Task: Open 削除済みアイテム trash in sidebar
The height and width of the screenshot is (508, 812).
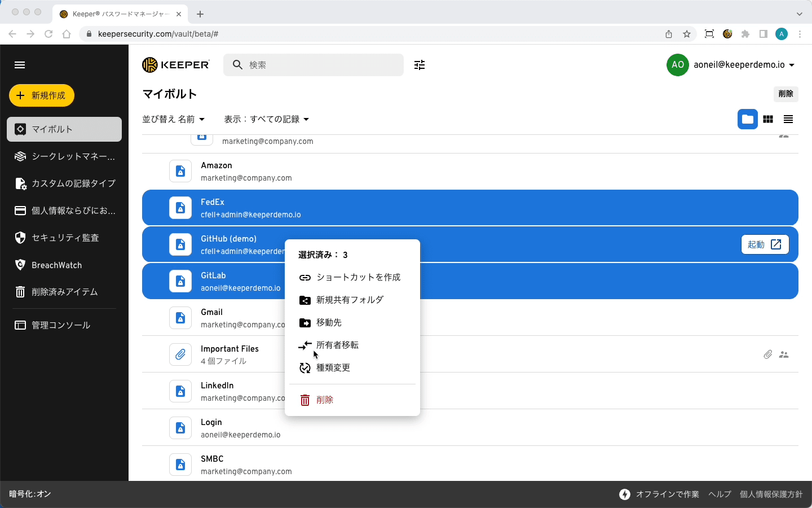Action: (x=64, y=292)
